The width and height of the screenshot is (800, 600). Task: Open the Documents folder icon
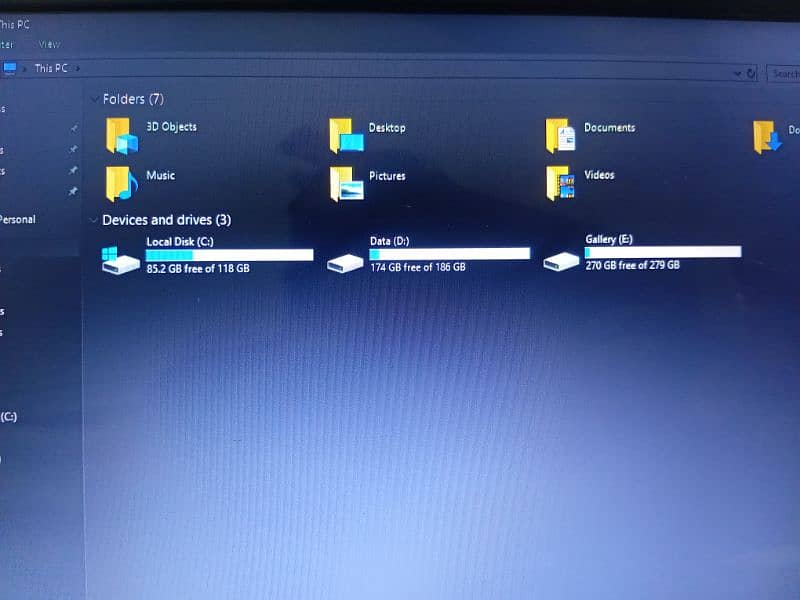[x=561, y=135]
